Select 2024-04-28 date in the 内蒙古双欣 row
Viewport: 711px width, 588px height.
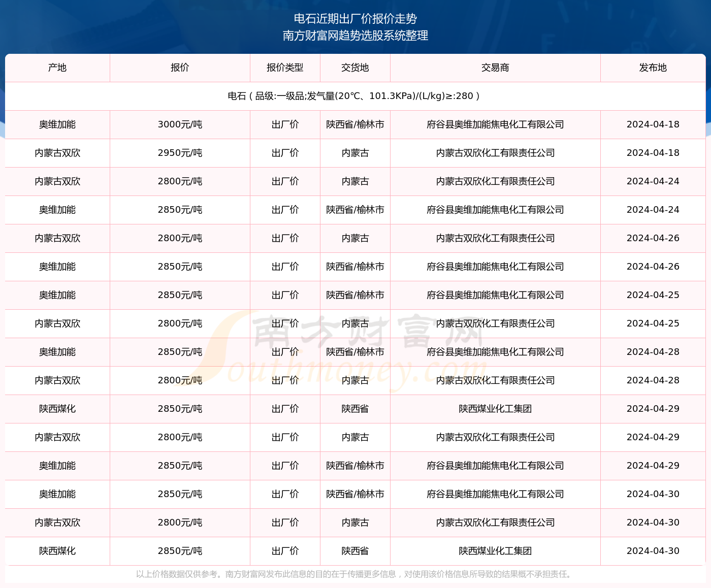click(653, 380)
